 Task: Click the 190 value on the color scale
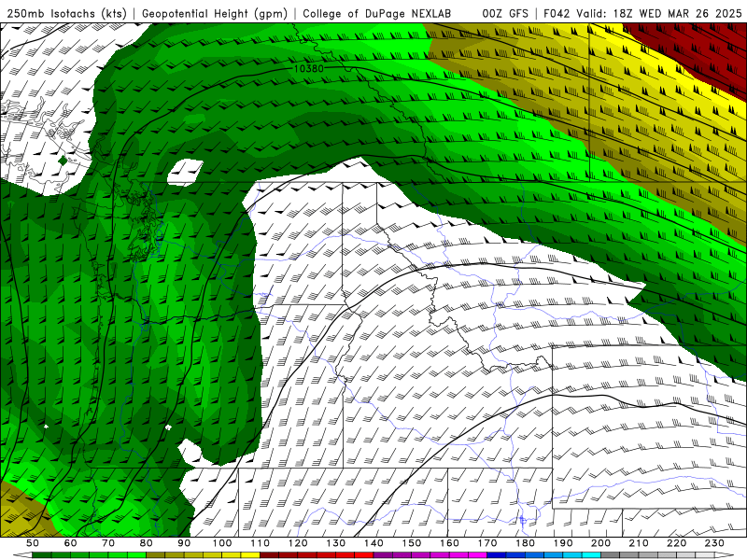(563, 543)
